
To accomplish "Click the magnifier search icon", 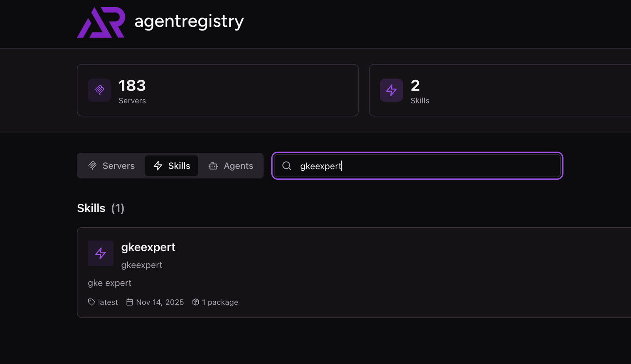I will 287,166.
